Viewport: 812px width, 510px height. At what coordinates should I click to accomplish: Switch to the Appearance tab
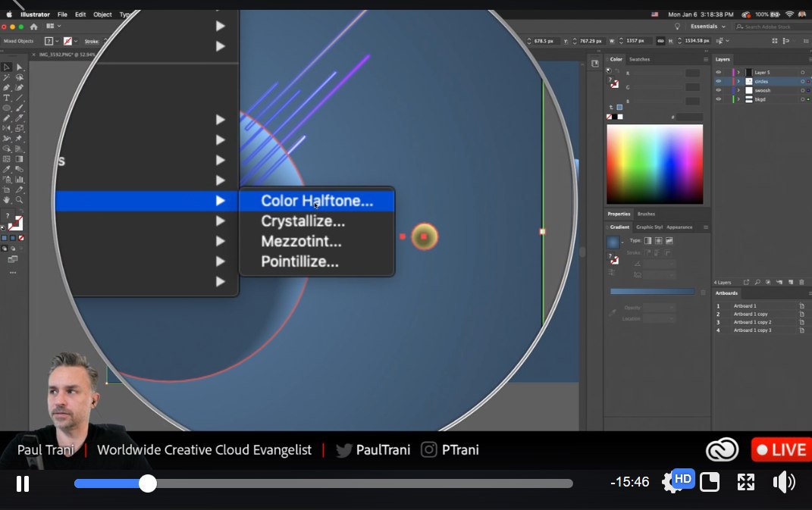tap(679, 227)
